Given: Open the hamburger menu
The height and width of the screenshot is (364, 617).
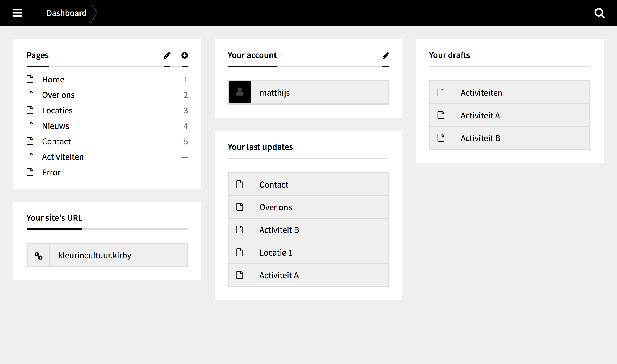Looking at the screenshot, I should pos(17,13).
